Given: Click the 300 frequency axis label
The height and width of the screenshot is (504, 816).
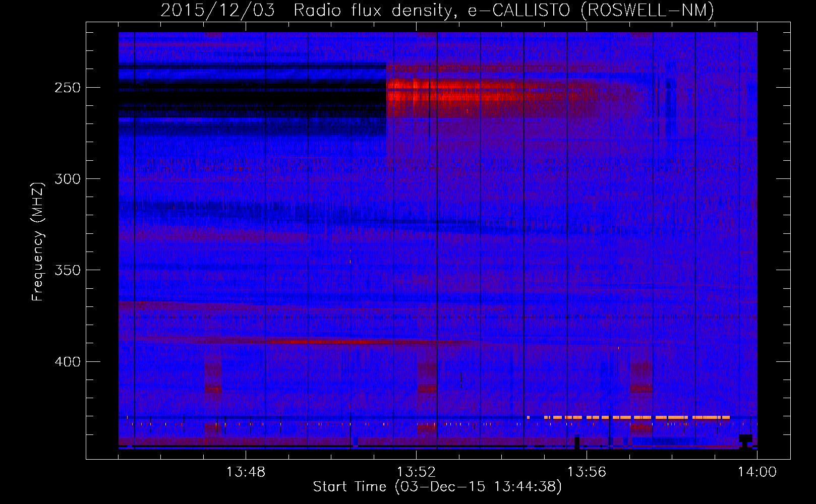Looking at the screenshot, I should tap(68, 179).
